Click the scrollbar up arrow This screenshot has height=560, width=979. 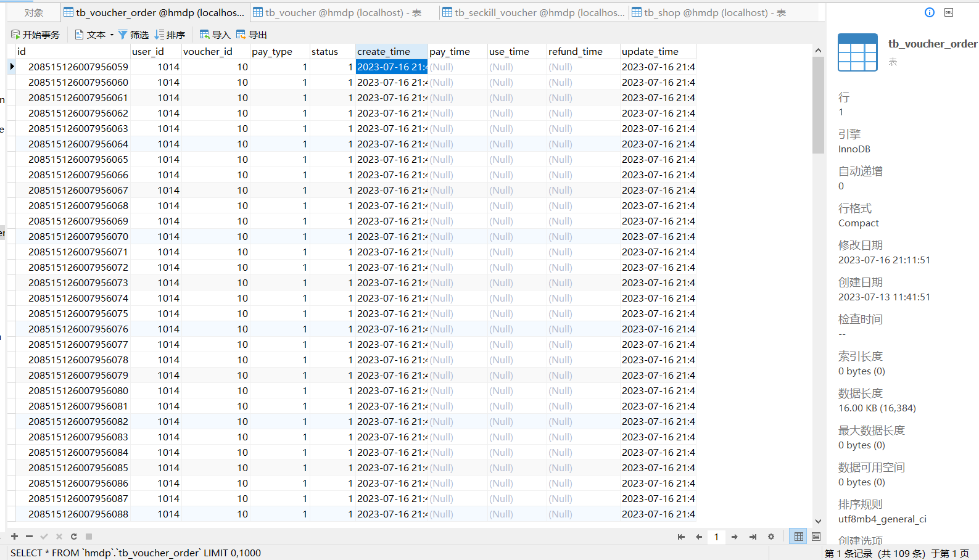click(x=818, y=51)
